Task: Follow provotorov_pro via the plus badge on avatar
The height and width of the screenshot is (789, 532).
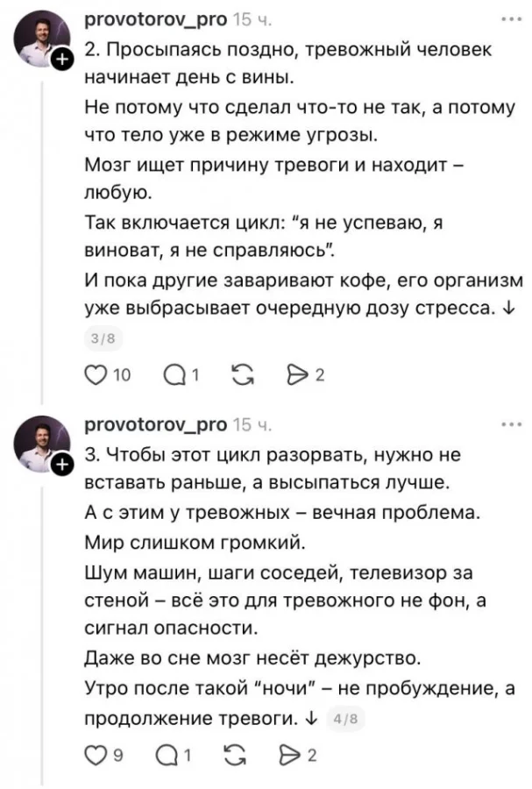Action: click(x=60, y=60)
